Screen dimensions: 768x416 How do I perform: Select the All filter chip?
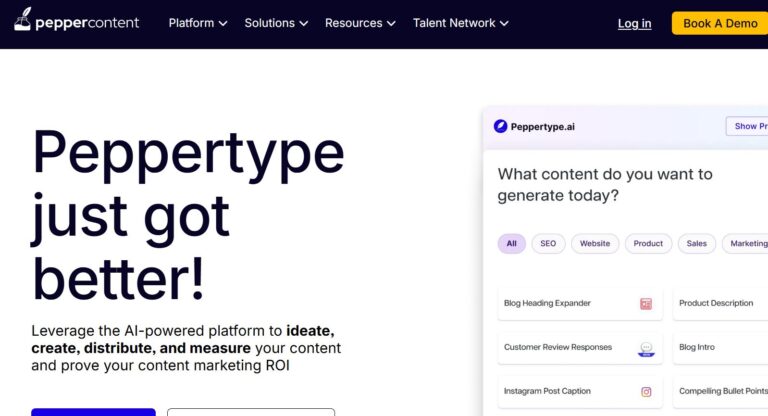512,244
